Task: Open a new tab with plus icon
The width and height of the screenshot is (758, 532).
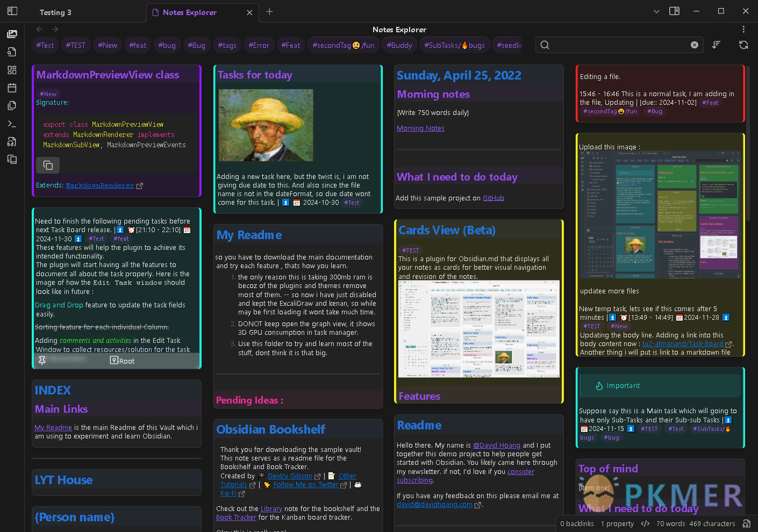Action: [x=269, y=11]
